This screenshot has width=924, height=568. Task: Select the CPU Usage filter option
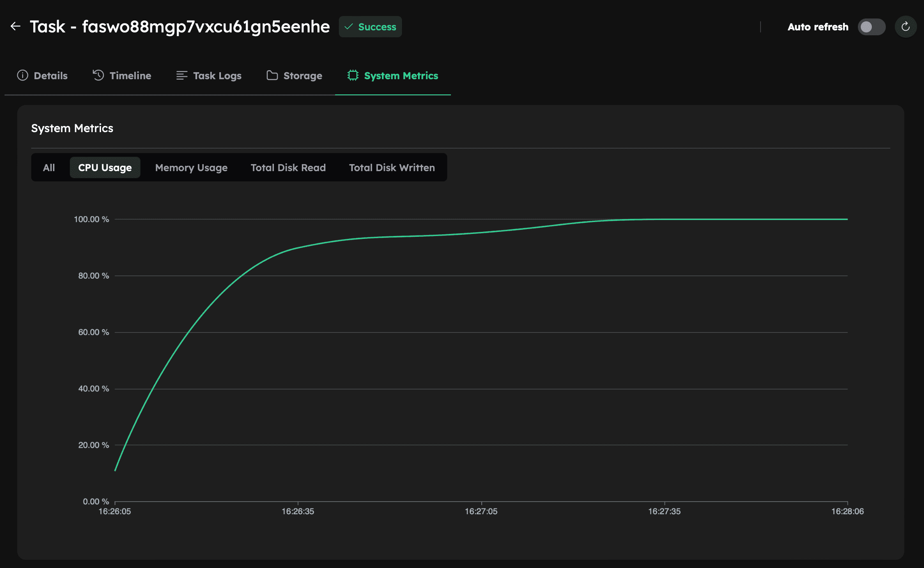click(x=105, y=167)
